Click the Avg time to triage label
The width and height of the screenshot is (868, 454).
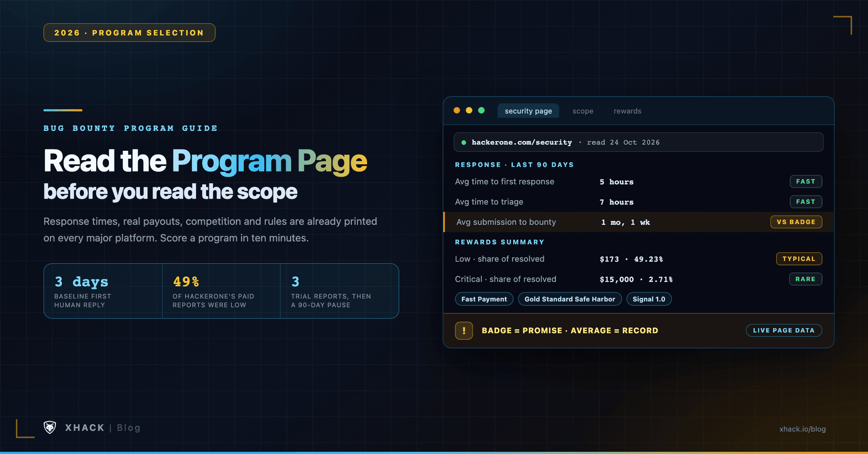pos(489,202)
